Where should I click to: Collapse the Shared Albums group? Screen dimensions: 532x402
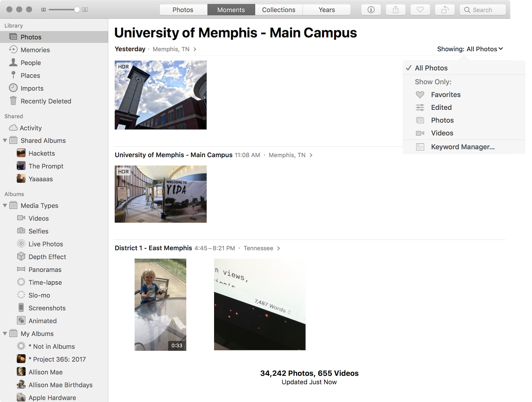click(5, 140)
